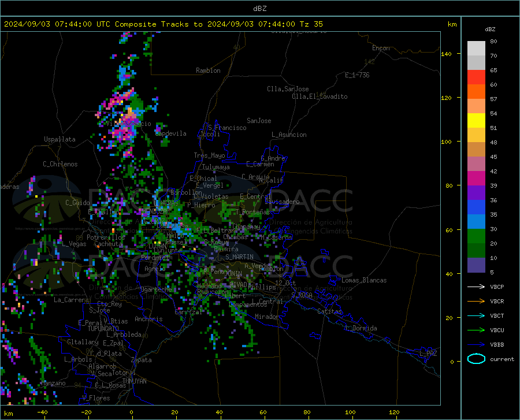Click the cyan 'current' ellipse legend icon
The image size is (520, 420).
pyautogui.click(x=476, y=359)
